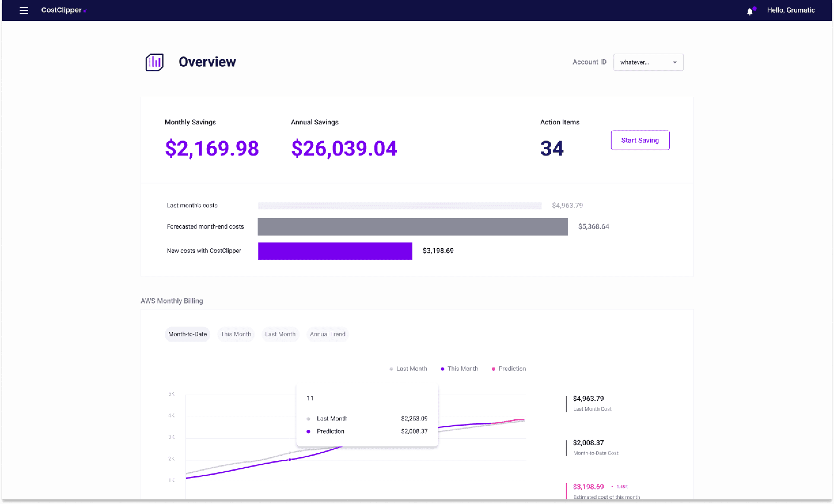Click the AWS Monthly Billing heading
Viewport: 834px width, 504px height.
click(172, 301)
